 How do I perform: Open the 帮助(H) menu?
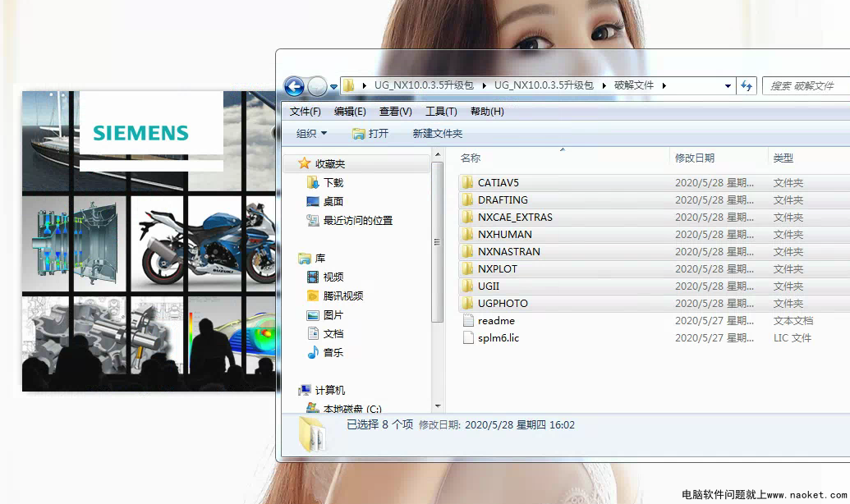487,112
